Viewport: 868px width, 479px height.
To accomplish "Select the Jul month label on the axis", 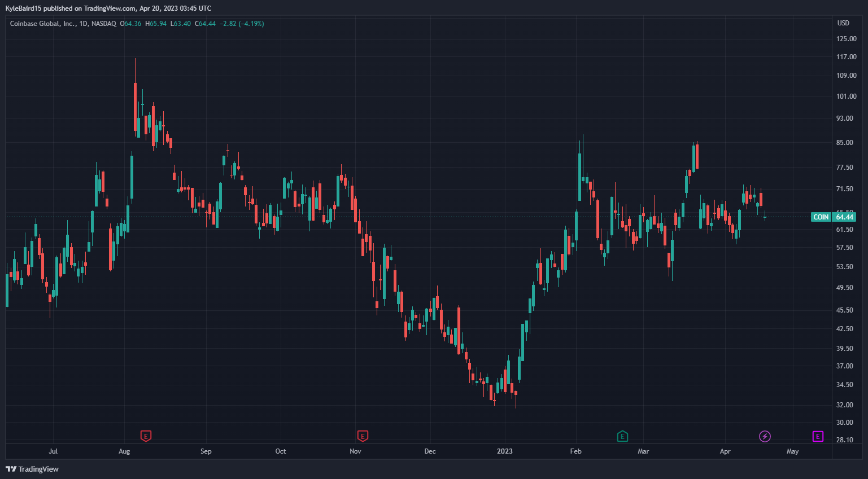I will click(54, 451).
